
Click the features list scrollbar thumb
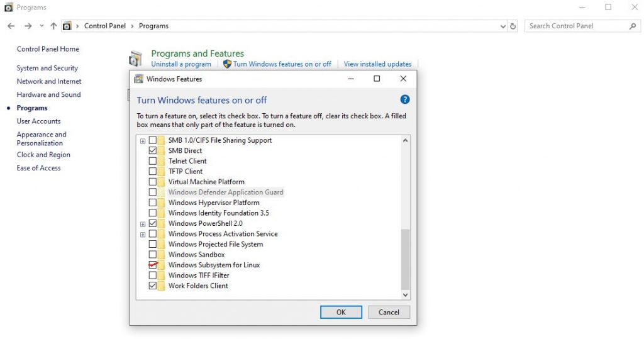pos(405,260)
